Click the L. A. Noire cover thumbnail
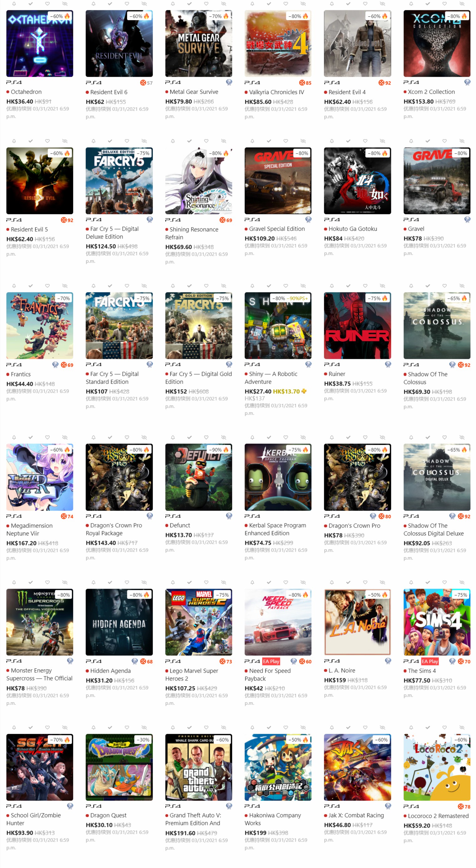476x868 pixels. coord(357,622)
